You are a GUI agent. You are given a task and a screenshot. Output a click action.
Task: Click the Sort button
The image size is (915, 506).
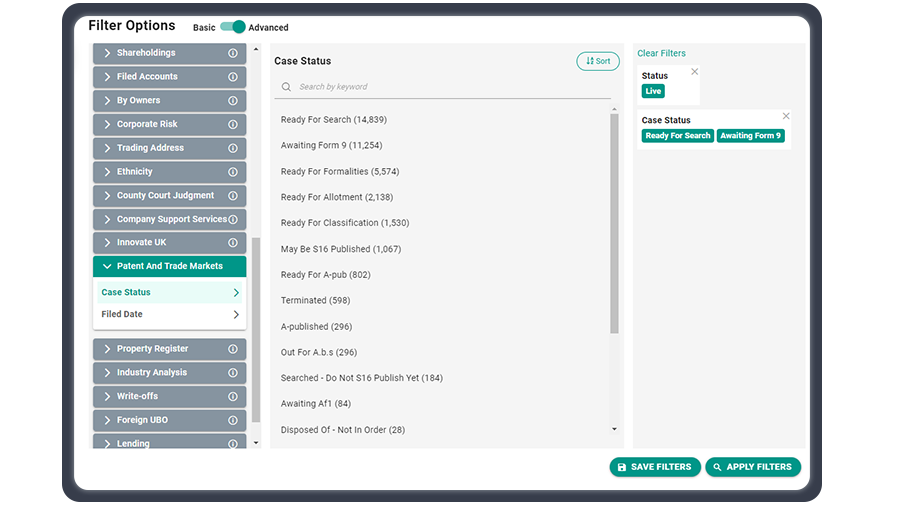[x=598, y=61]
